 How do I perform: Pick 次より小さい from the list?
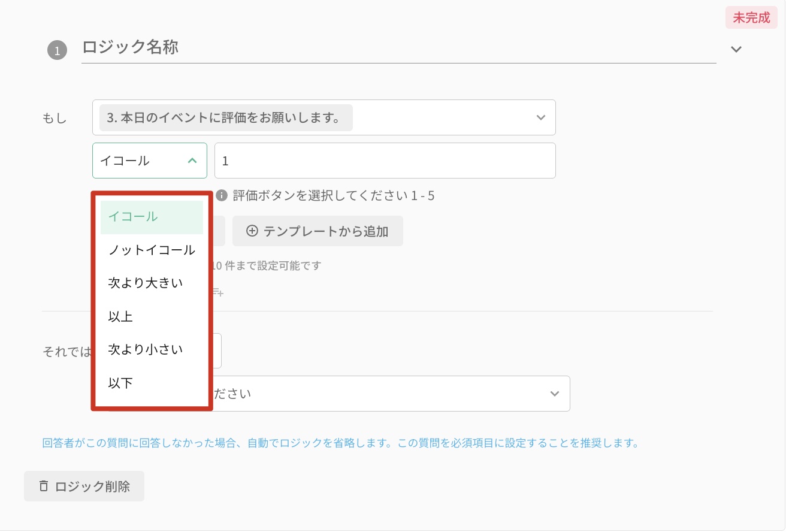click(152, 349)
